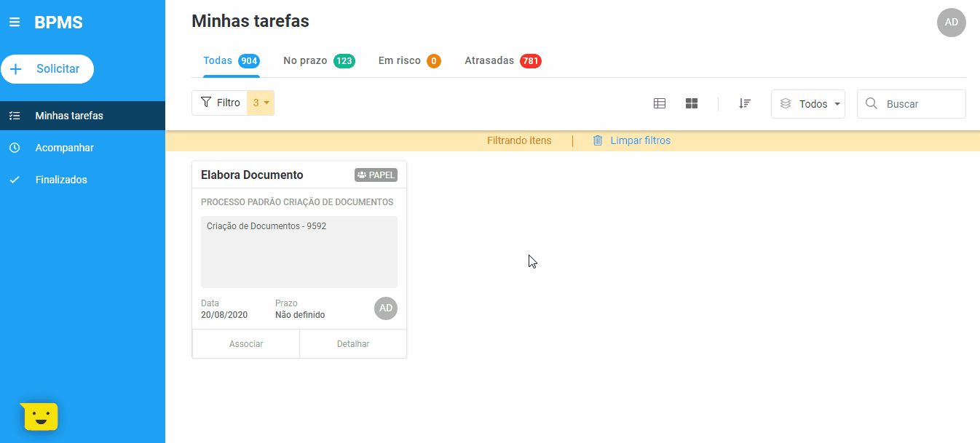This screenshot has height=443, width=980.
Task: Click the sort order icon
Action: (745, 103)
